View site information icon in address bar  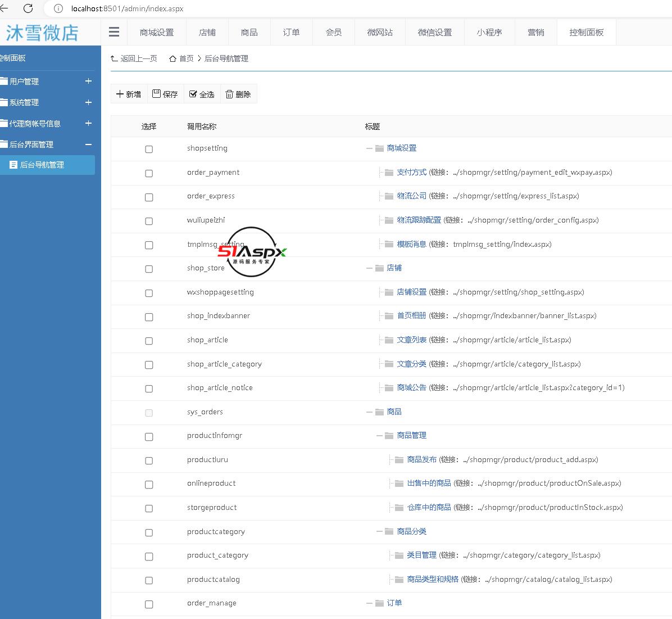coord(58,8)
